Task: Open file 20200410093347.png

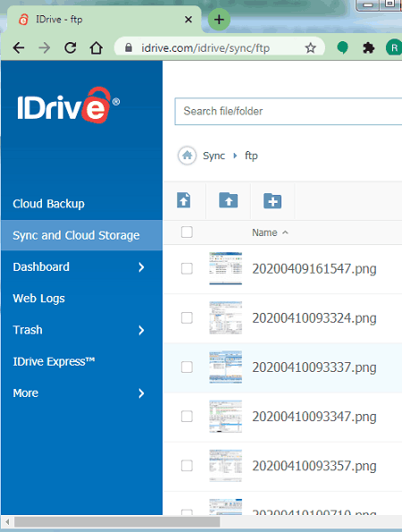Action: click(x=314, y=417)
